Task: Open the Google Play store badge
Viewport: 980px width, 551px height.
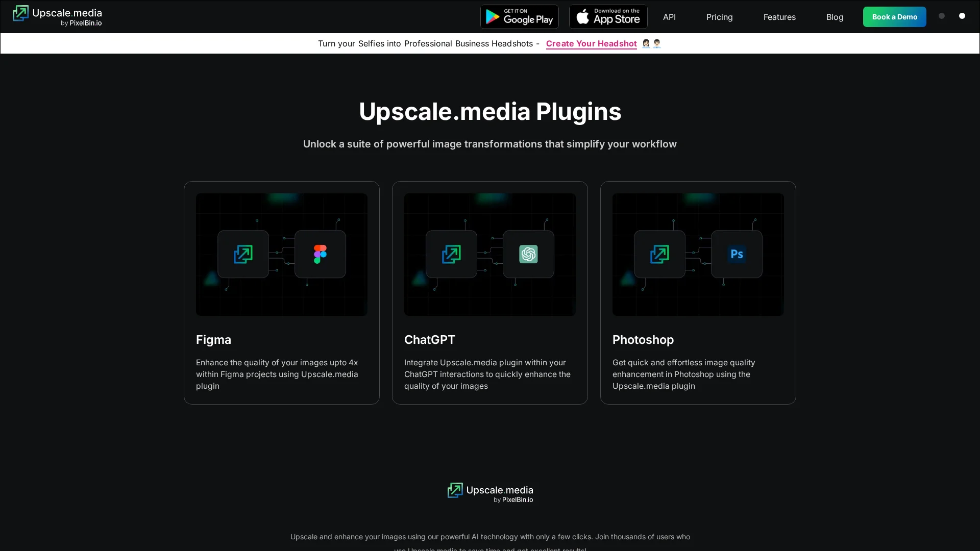Action: [x=519, y=17]
